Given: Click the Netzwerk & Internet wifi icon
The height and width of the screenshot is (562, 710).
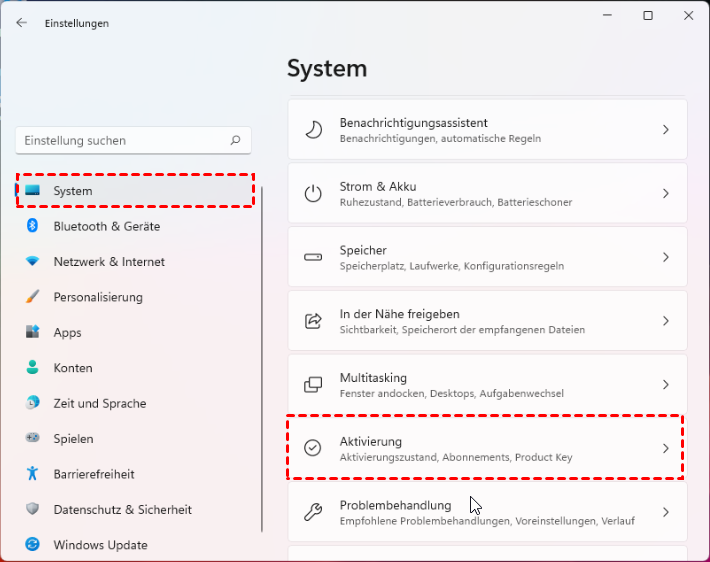Looking at the screenshot, I should pos(33,262).
